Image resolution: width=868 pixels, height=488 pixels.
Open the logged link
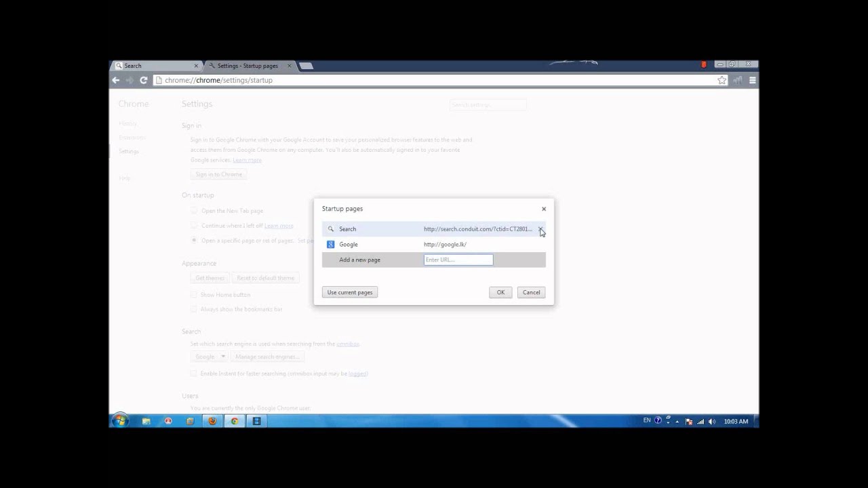[x=357, y=373]
